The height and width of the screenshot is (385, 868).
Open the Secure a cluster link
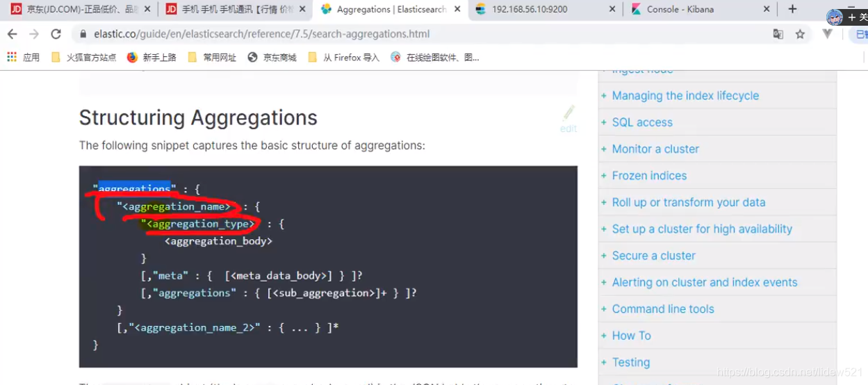[653, 256]
